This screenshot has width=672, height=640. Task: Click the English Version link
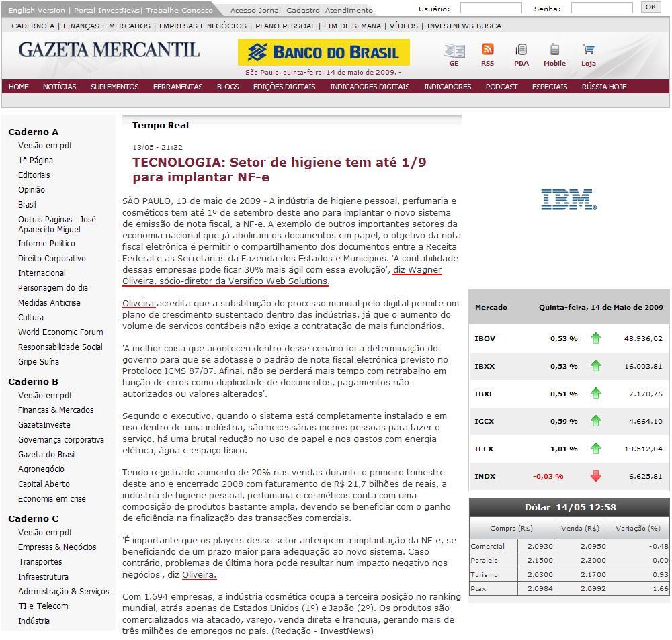[x=36, y=10]
